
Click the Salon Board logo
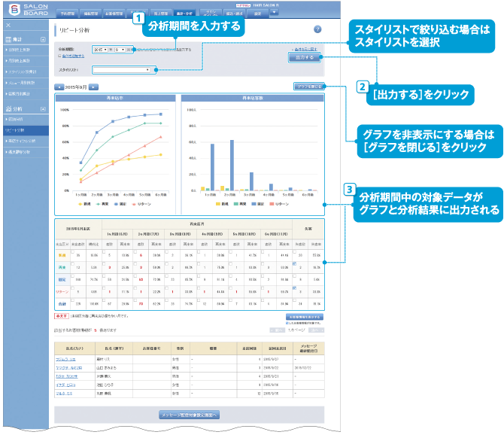pyautogui.click(x=28, y=10)
